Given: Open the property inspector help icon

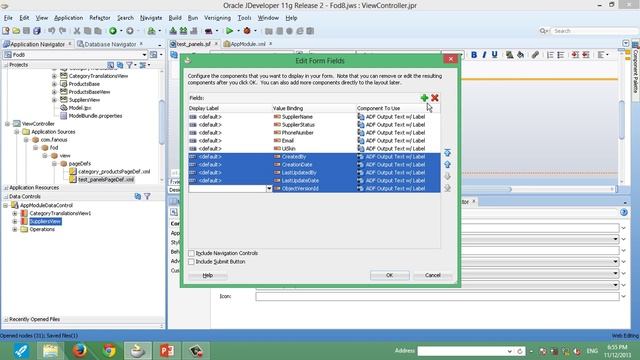Looking at the screenshot, I should pyautogui.click(x=624, y=212).
